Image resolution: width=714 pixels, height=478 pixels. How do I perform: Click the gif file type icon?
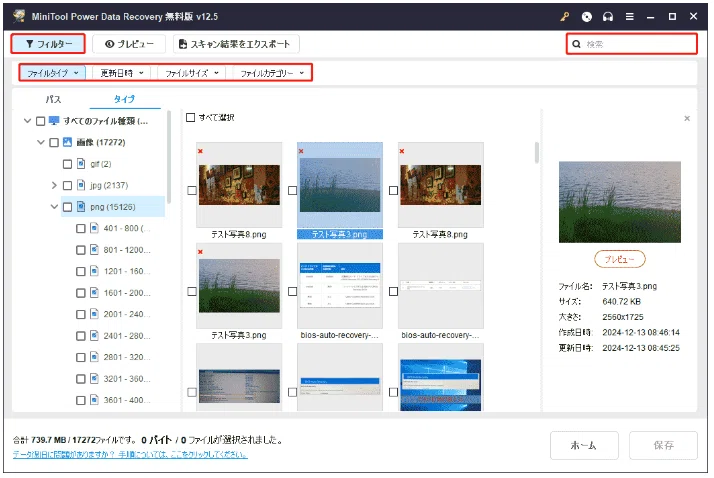[x=81, y=163]
